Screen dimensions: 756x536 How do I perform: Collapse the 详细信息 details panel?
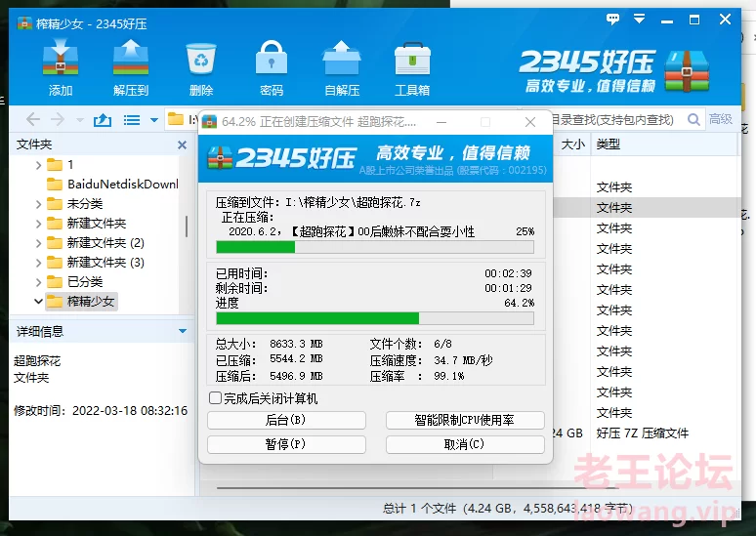point(183,331)
